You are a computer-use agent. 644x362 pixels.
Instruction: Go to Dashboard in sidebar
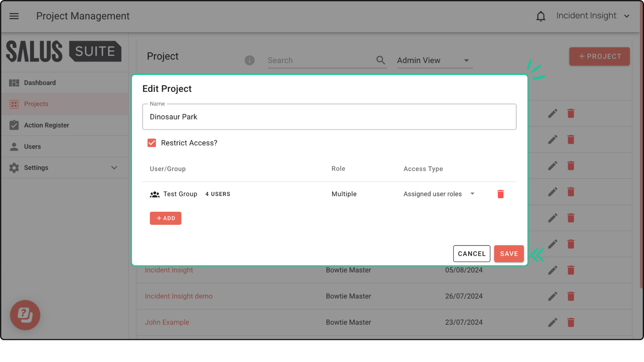[x=40, y=83]
